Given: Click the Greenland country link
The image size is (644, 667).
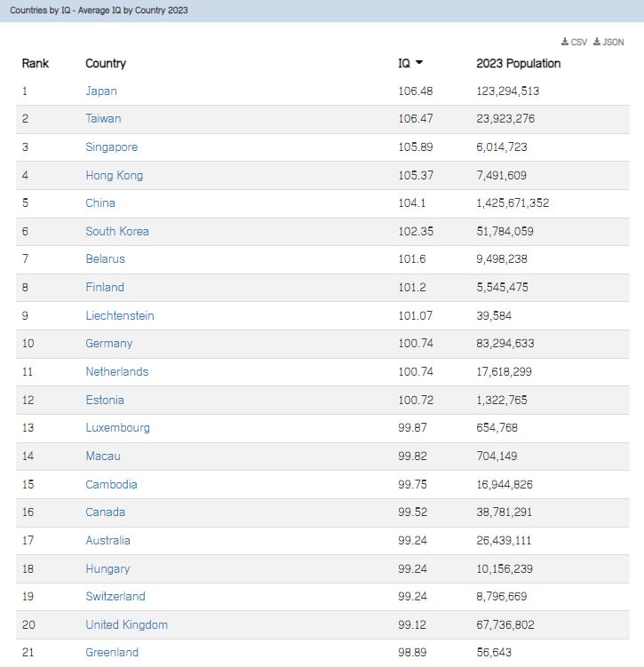Looking at the screenshot, I should (112, 652).
